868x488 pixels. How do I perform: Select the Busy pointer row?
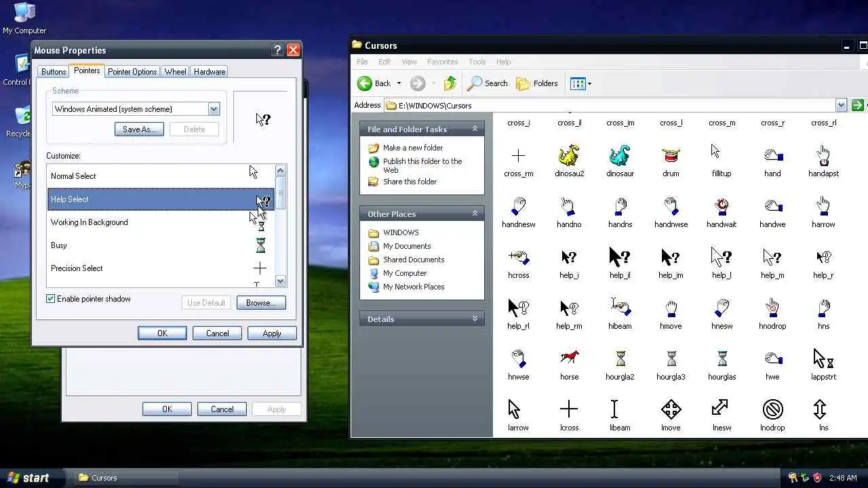click(161, 245)
